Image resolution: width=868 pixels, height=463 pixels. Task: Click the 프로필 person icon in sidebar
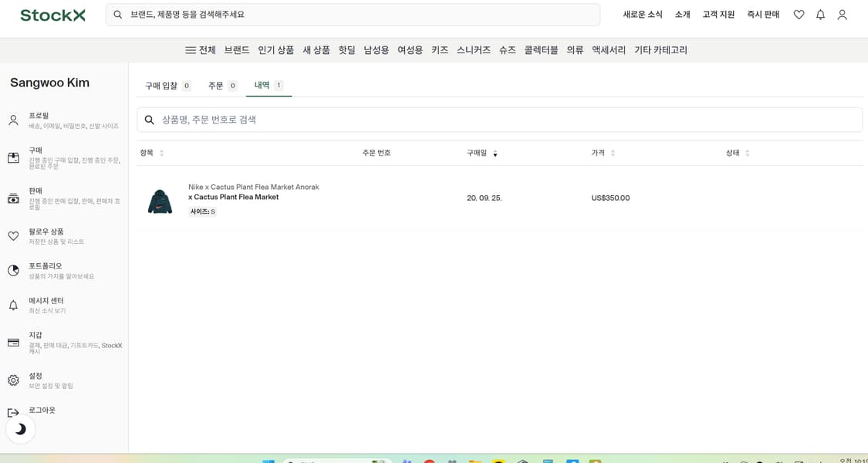point(13,120)
